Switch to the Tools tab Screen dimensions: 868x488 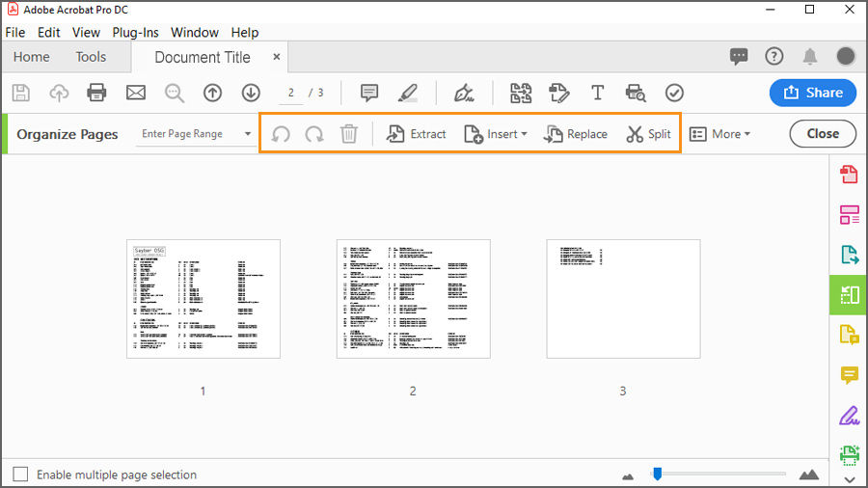click(91, 57)
